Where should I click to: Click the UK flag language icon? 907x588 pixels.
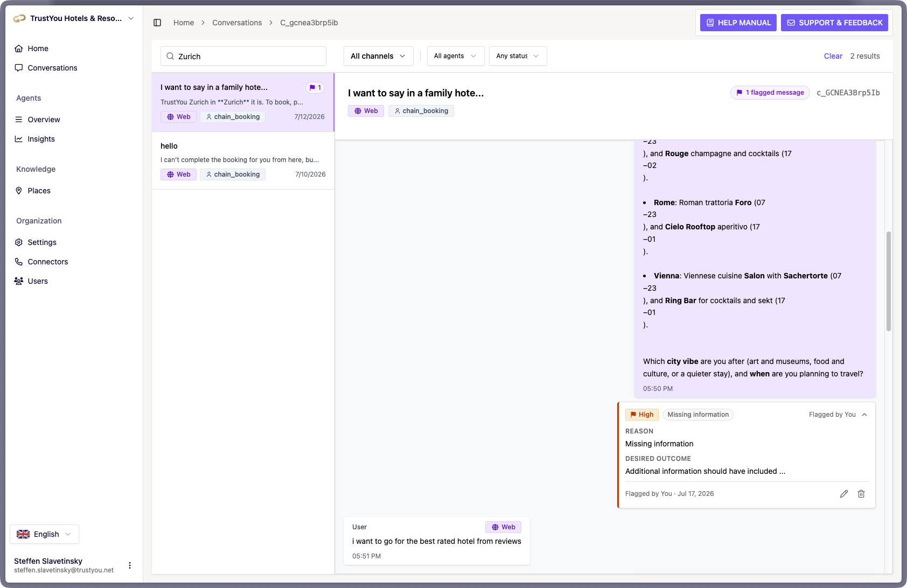click(23, 534)
